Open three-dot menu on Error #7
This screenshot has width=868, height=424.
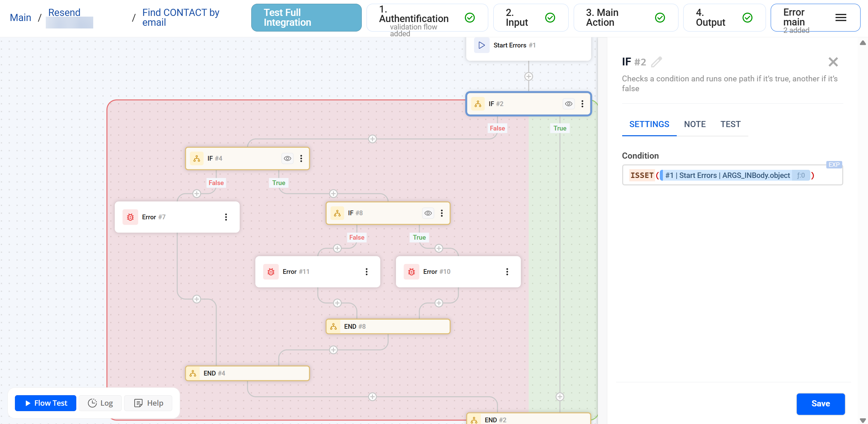coord(226,217)
